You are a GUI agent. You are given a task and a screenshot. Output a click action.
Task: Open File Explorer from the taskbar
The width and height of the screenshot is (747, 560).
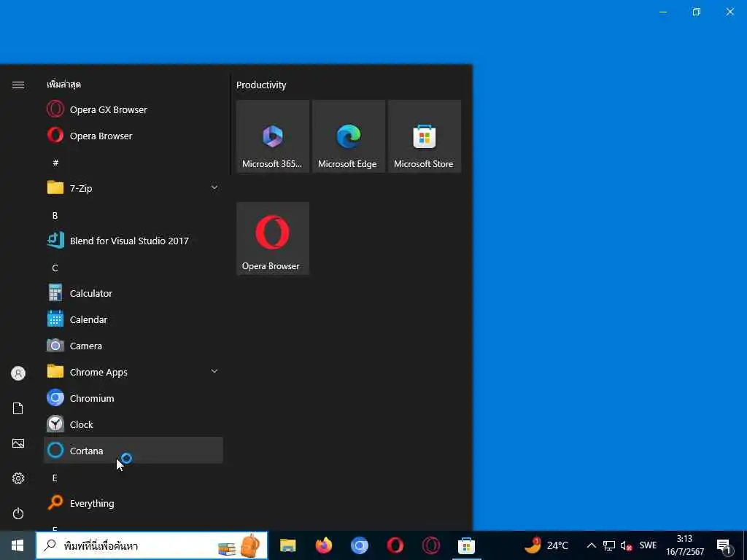pyautogui.click(x=287, y=545)
